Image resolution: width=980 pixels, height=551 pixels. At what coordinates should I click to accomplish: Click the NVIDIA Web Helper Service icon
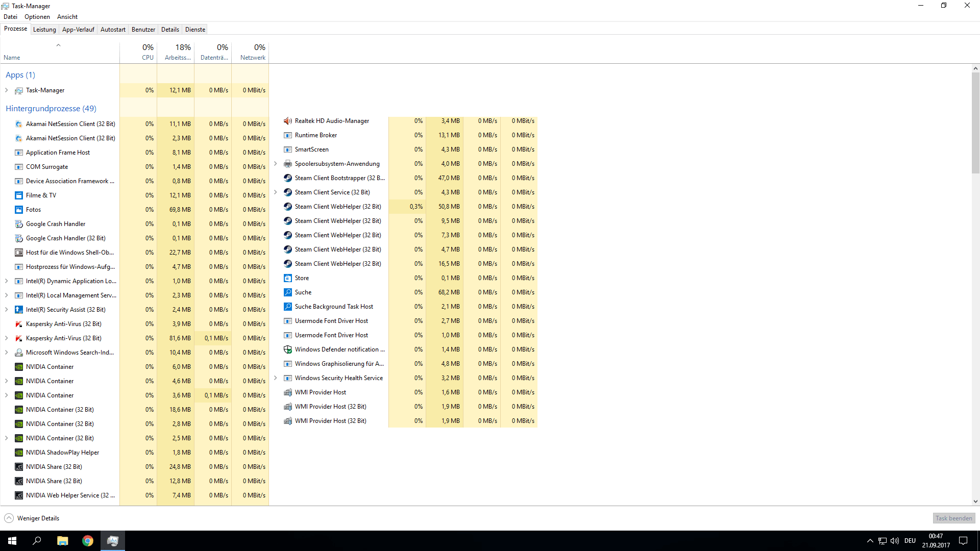[19, 495]
